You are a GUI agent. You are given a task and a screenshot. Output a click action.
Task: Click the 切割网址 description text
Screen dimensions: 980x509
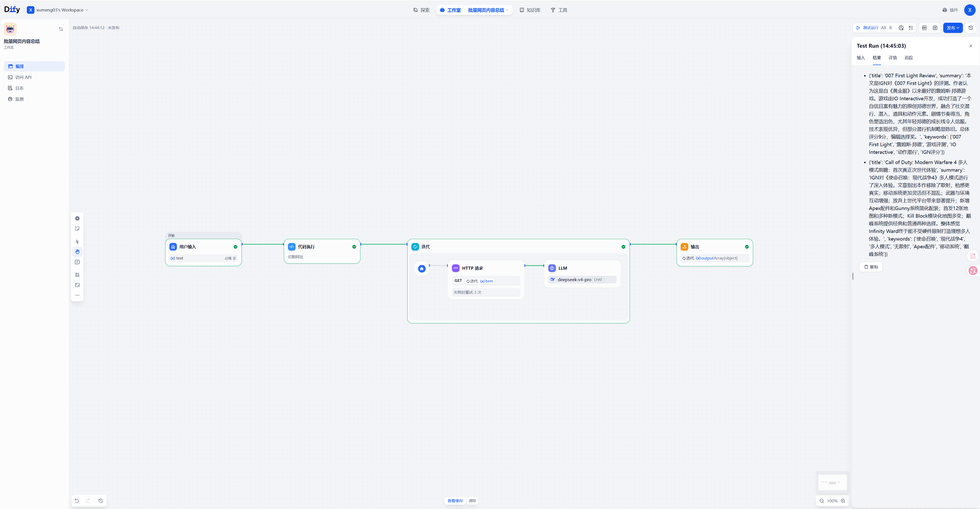pos(295,257)
